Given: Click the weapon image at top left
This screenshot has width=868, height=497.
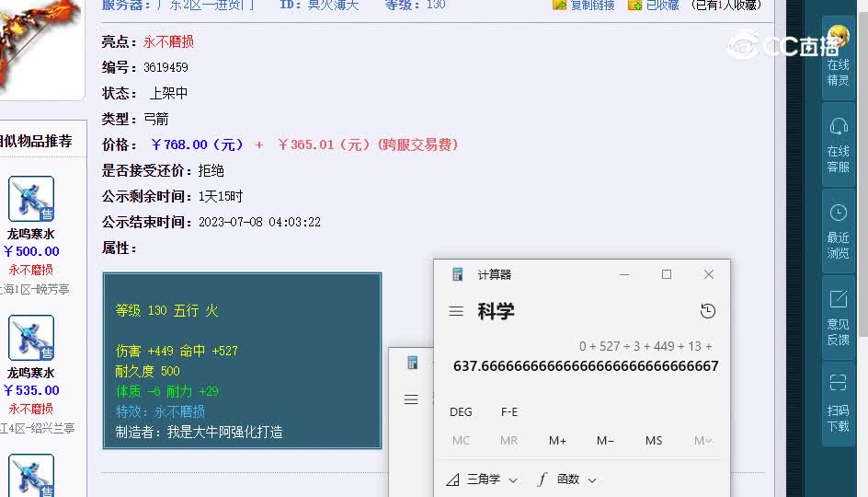Looking at the screenshot, I should (40, 47).
